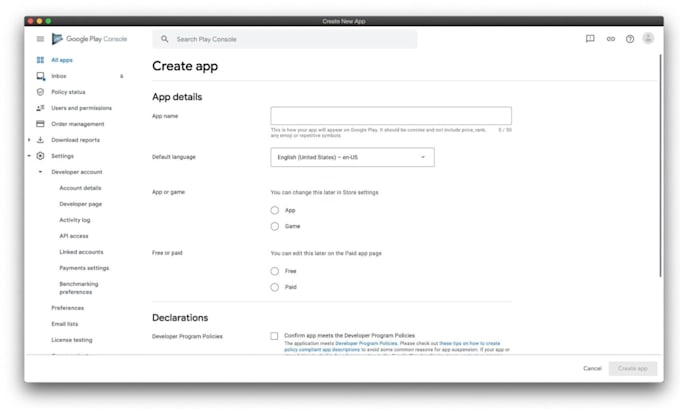Open the help question mark icon
The height and width of the screenshot is (409, 680).
tap(630, 39)
